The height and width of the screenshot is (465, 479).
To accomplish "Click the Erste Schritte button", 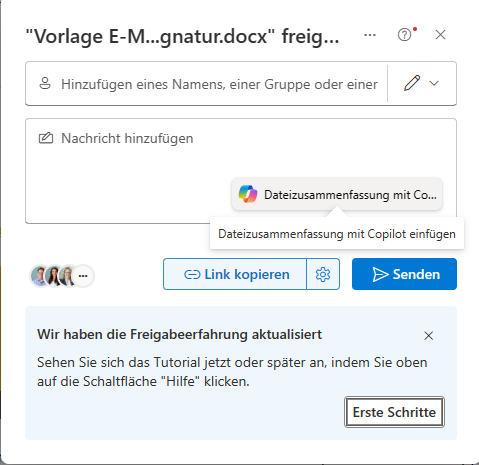I will pyautogui.click(x=394, y=412).
